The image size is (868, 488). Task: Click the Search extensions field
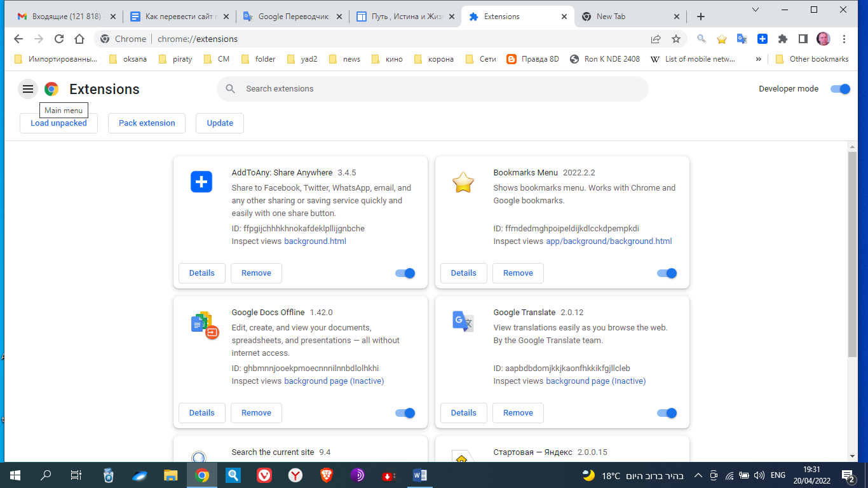coord(433,89)
